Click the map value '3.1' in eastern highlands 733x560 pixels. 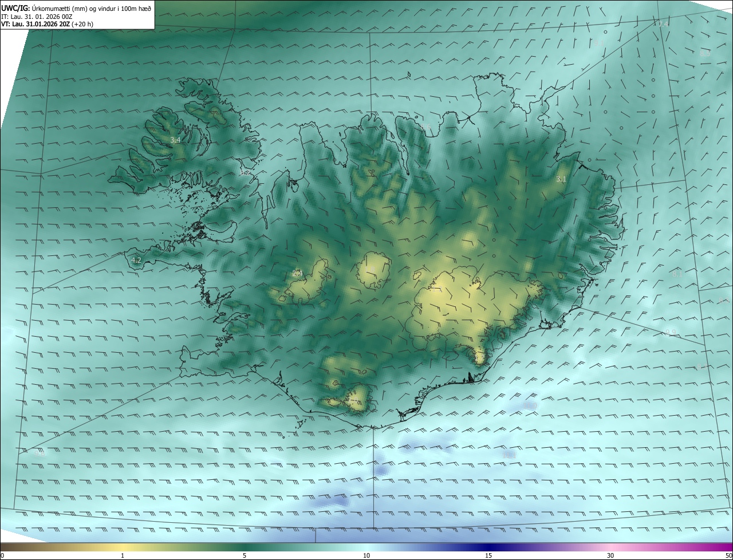click(561, 179)
